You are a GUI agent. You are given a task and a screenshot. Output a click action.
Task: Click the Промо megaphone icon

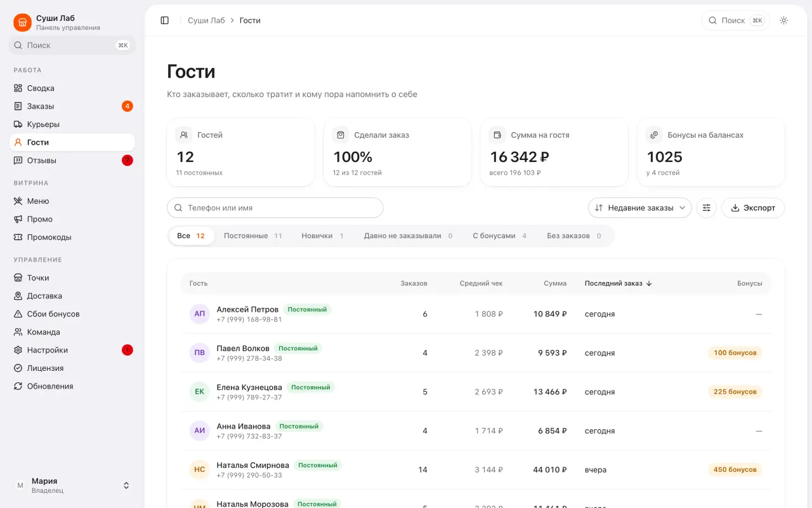pyautogui.click(x=18, y=219)
